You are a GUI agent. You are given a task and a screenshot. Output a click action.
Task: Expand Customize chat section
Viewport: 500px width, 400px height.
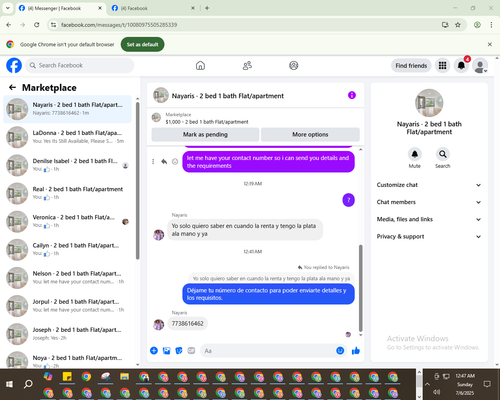tap(429, 185)
